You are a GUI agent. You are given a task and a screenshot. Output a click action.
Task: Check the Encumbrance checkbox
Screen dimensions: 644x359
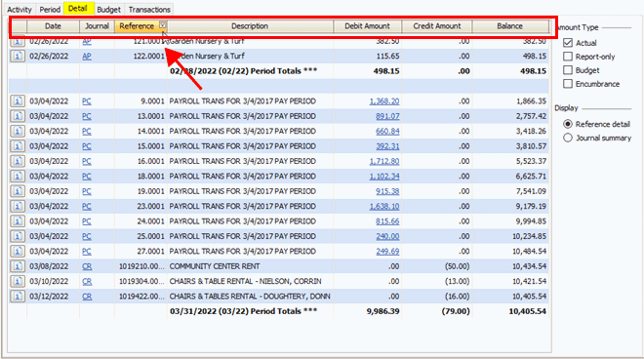coord(568,84)
